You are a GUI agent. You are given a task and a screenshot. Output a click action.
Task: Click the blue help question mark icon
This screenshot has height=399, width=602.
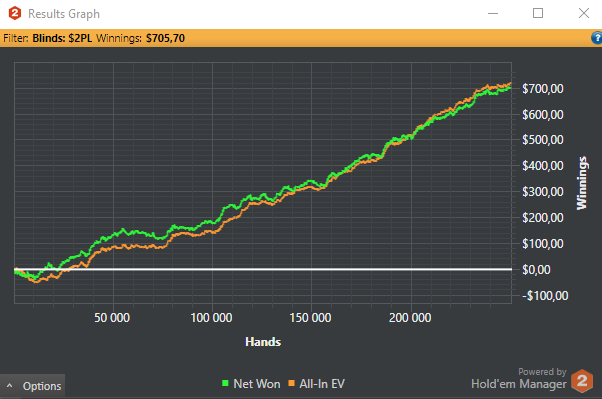tap(597, 38)
